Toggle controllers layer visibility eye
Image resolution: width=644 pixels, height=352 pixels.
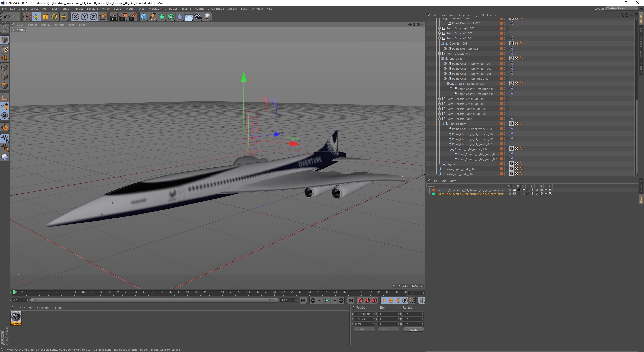coord(514,194)
